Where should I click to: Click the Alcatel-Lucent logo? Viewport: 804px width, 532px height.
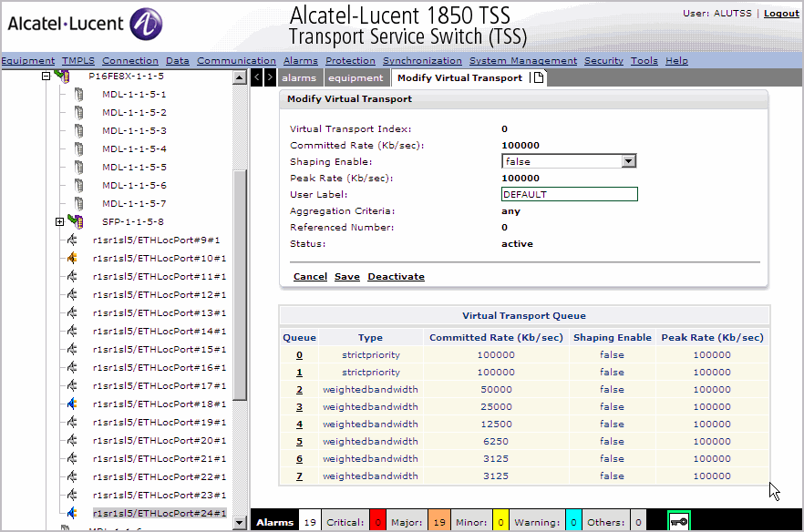[x=85, y=24]
